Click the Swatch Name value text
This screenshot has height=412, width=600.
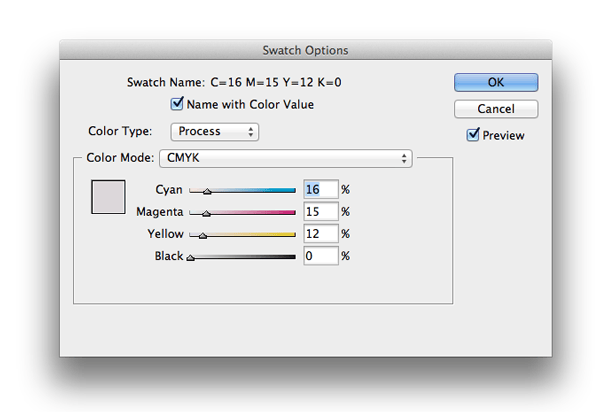pos(276,82)
